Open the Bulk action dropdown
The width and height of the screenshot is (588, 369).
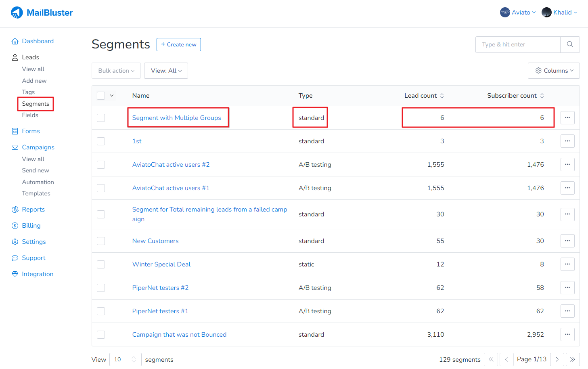116,71
